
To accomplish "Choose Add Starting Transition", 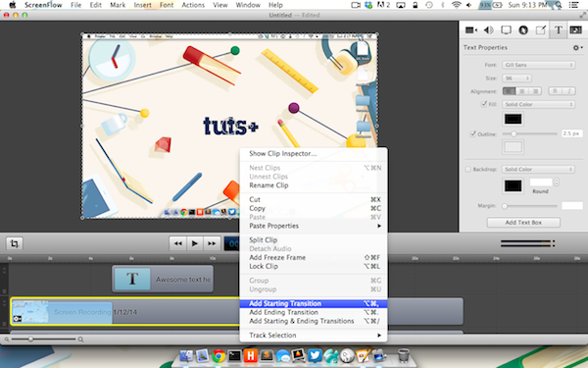I will 314,303.
